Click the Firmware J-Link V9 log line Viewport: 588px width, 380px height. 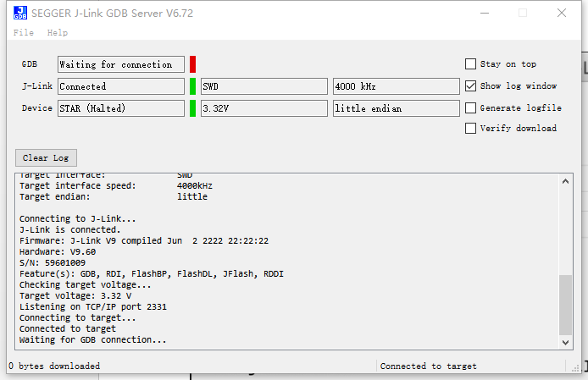click(144, 240)
